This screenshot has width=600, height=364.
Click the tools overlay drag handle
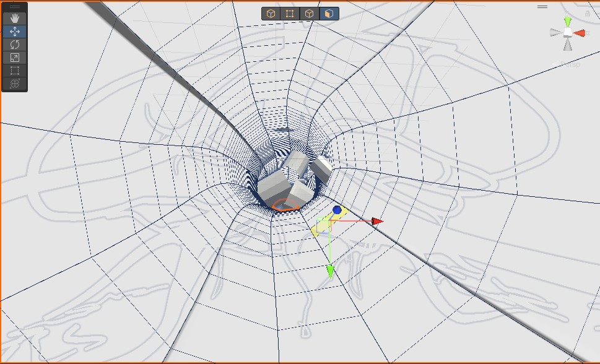pyautogui.click(x=15, y=7)
